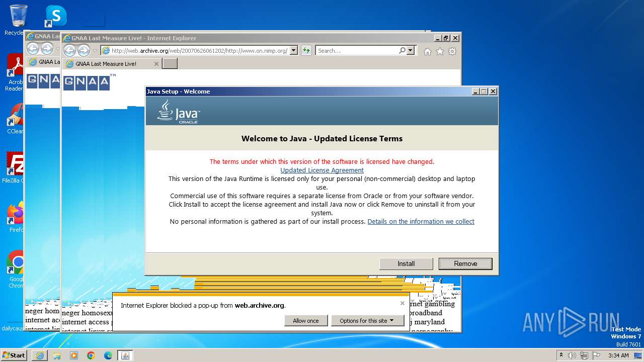Open Internet Explorer in taskbar
The height and width of the screenshot is (362, 644).
pos(40,355)
